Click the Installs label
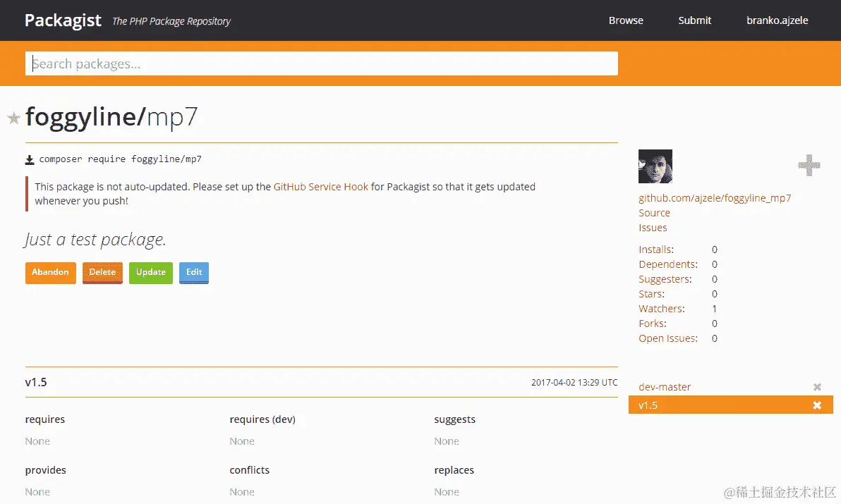Viewport: 841px width, 504px height. (656, 250)
